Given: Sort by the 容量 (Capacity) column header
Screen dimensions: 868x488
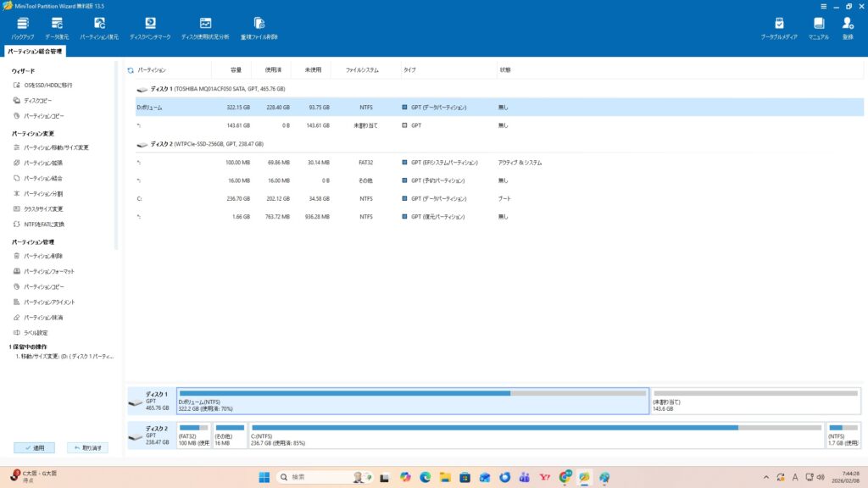Looking at the screenshot, I should pyautogui.click(x=236, y=70).
